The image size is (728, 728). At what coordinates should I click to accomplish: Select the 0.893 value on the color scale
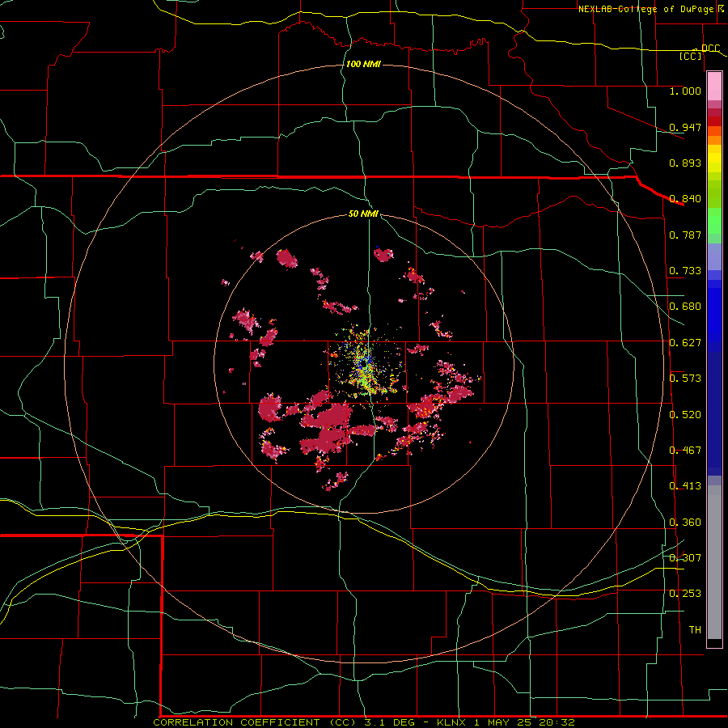click(685, 163)
